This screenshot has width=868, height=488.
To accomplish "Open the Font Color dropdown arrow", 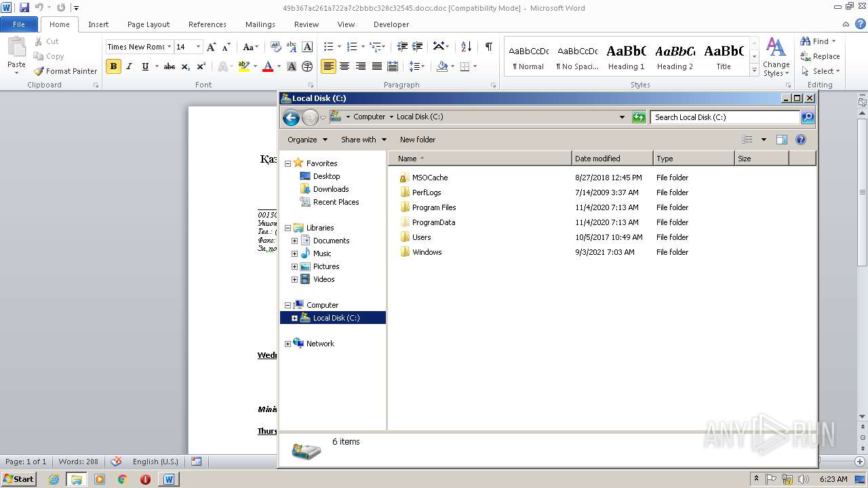I will point(279,66).
